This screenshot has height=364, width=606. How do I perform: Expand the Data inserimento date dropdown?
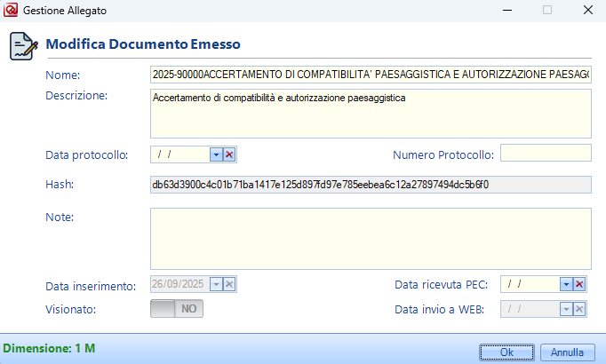(x=216, y=284)
